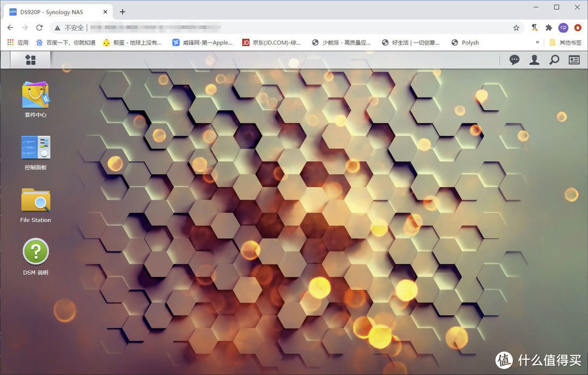Toggle the DSM widgets panel icon

(x=574, y=60)
